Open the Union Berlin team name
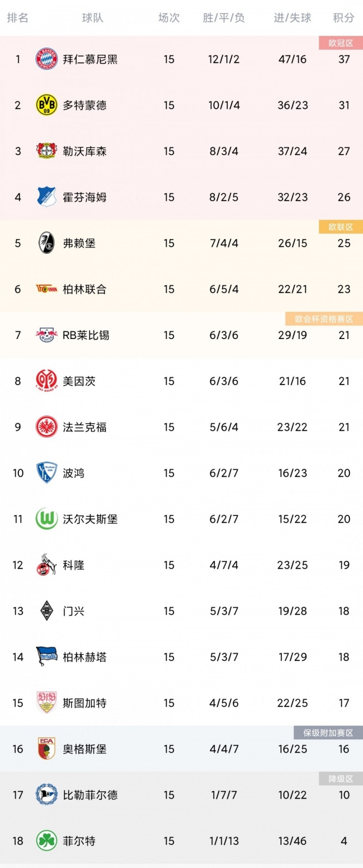Image resolution: width=363 pixels, height=868 pixels. 85,289
